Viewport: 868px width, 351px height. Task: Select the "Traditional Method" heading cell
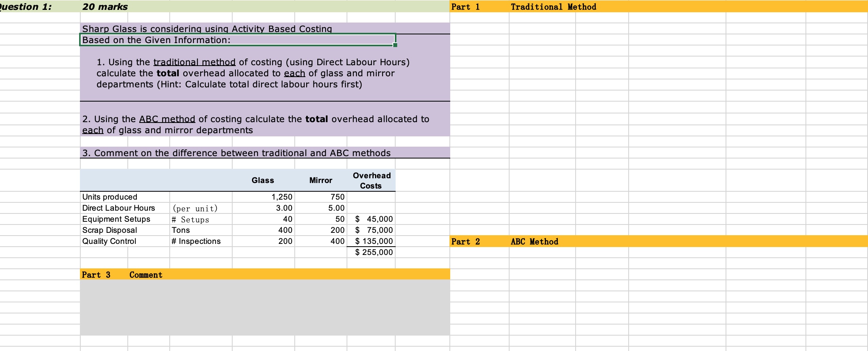pos(553,7)
